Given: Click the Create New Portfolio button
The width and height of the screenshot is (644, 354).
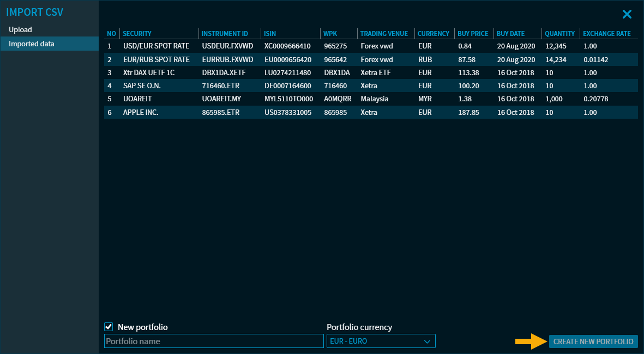Looking at the screenshot, I should point(593,341).
